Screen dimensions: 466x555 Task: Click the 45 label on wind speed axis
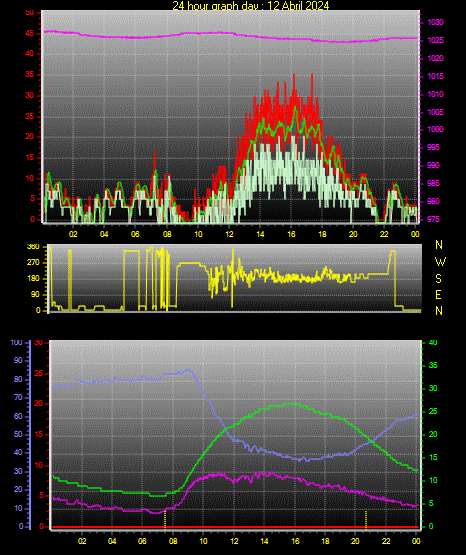coord(29,34)
